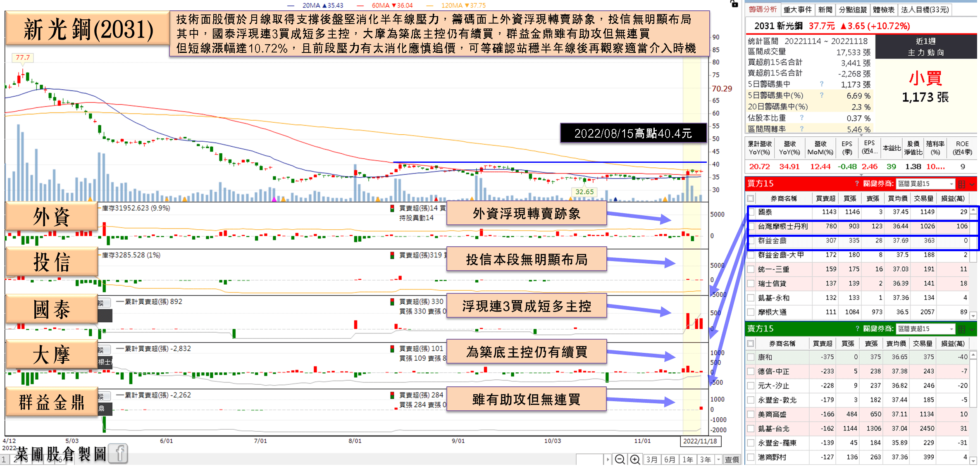Open the 區間買超15 dropdown in the buyers panel
Viewport: 980px width, 476px height.
926,184
